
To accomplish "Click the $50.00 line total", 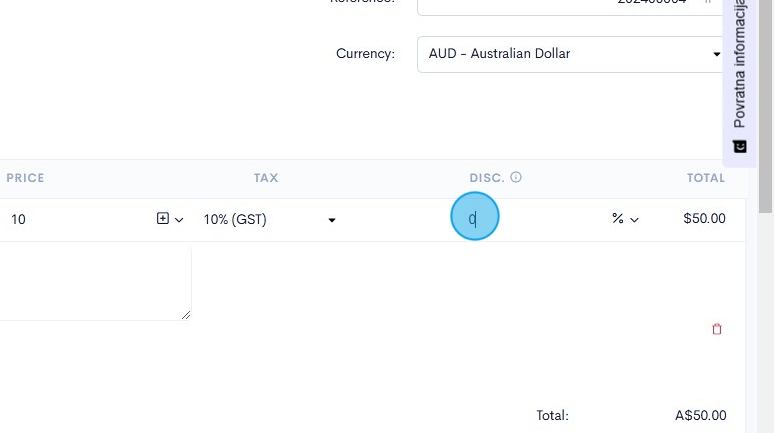I will (x=704, y=219).
